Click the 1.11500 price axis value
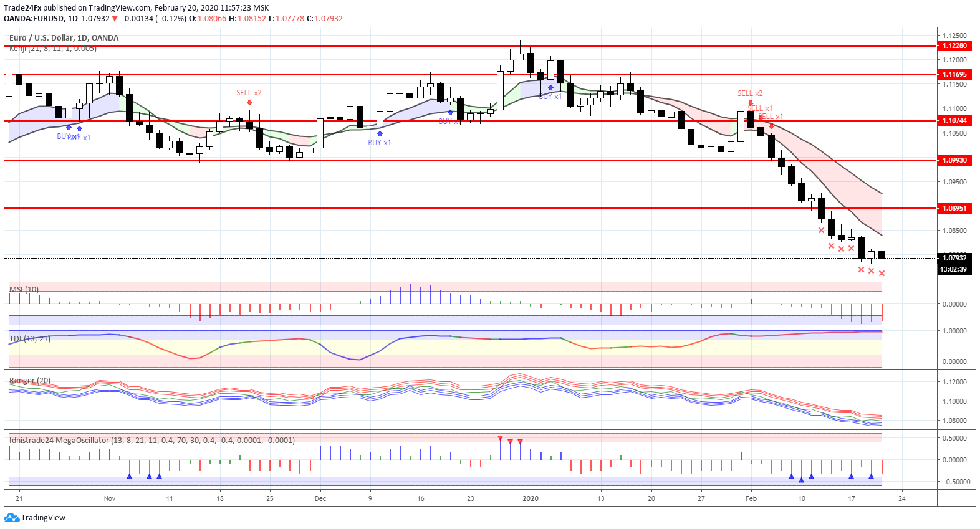Viewport: 980px width, 529px height. click(x=955, y=84)
